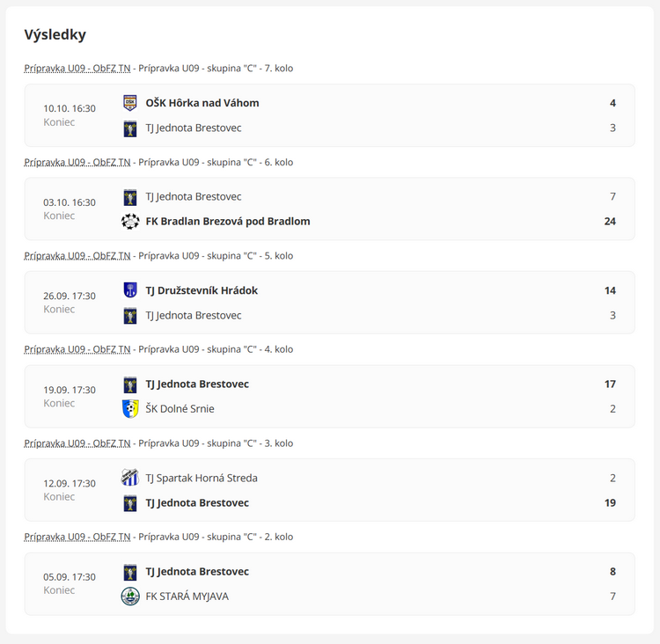Select the ŠK Dolné Srnie crest
Viewport: 660px width, 644px height.
pos(130,408)
